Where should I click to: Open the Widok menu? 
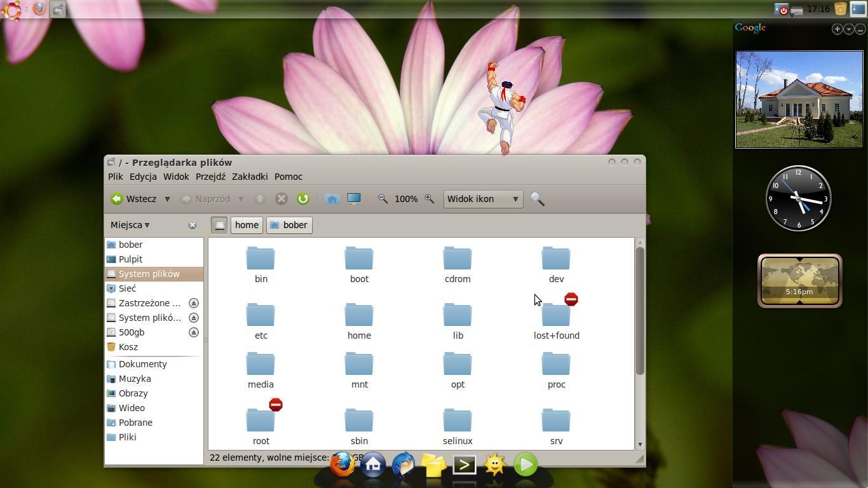pyautogui.click(x=176, y=177)
